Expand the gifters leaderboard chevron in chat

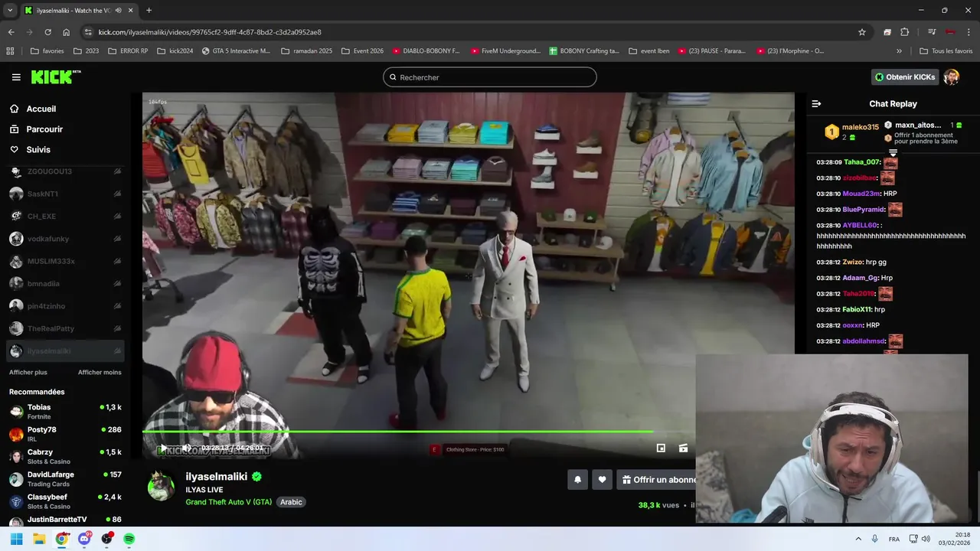[893, 153]
